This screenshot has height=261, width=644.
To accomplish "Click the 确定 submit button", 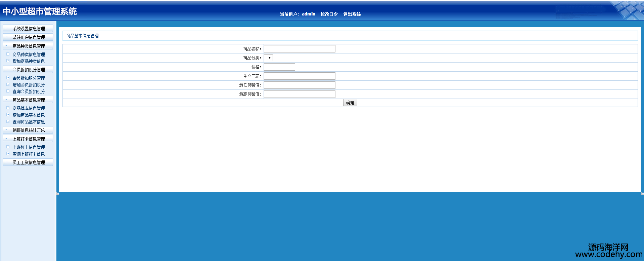I will point(350,103).
